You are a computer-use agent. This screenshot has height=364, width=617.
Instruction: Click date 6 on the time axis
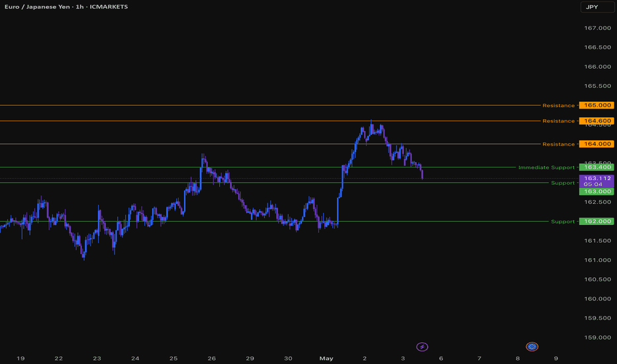(441, 359)
